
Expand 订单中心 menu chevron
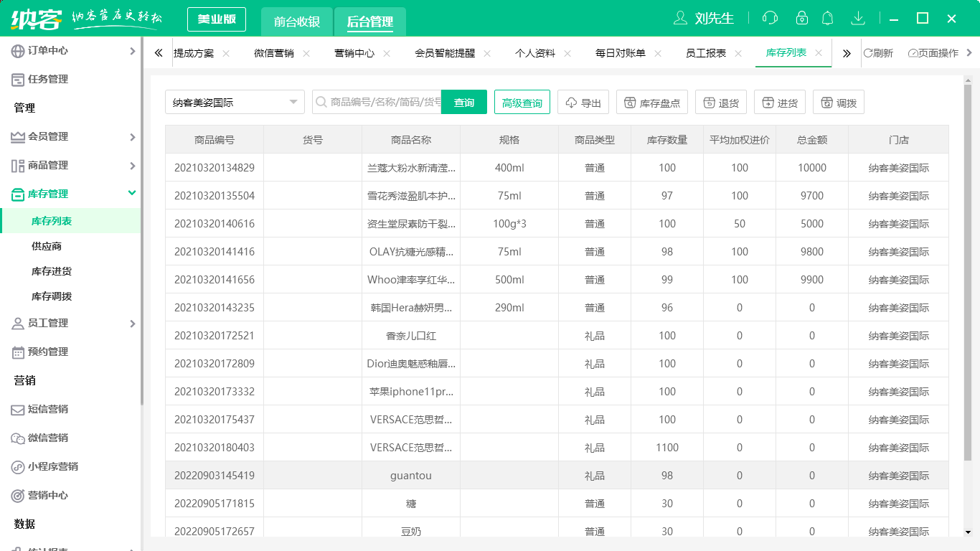pyautogui.click(x=132, y=50)
